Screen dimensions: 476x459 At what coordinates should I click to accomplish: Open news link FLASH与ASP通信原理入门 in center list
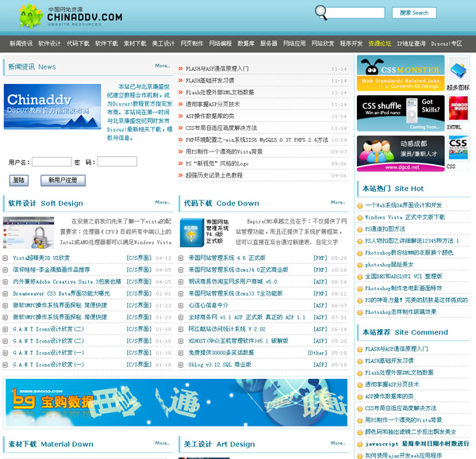(217, 68)
